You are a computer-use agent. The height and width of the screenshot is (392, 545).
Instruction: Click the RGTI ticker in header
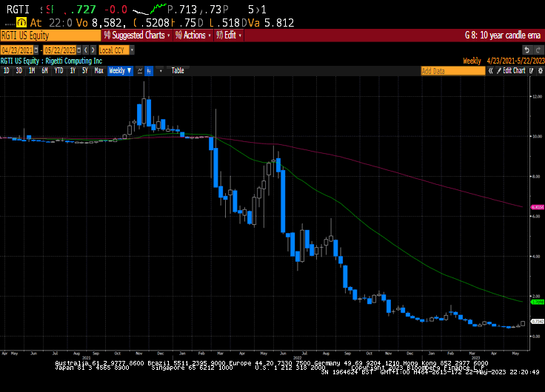click(x=18, y=10)
